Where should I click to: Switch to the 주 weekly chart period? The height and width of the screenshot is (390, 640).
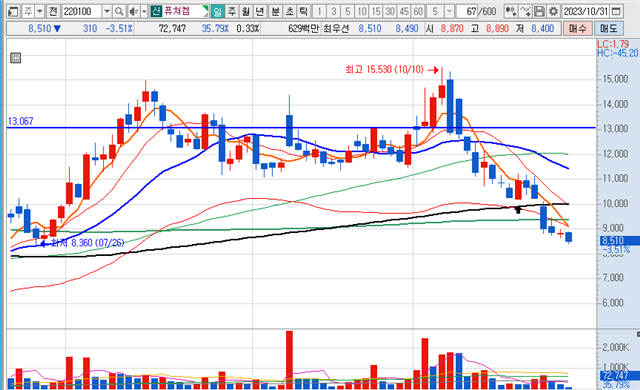tap(231, 11)
